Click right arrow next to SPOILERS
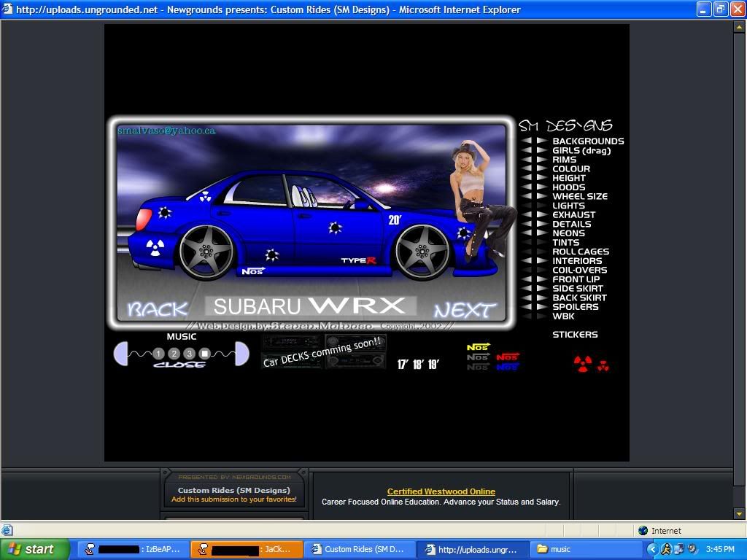 click(542, 307)
